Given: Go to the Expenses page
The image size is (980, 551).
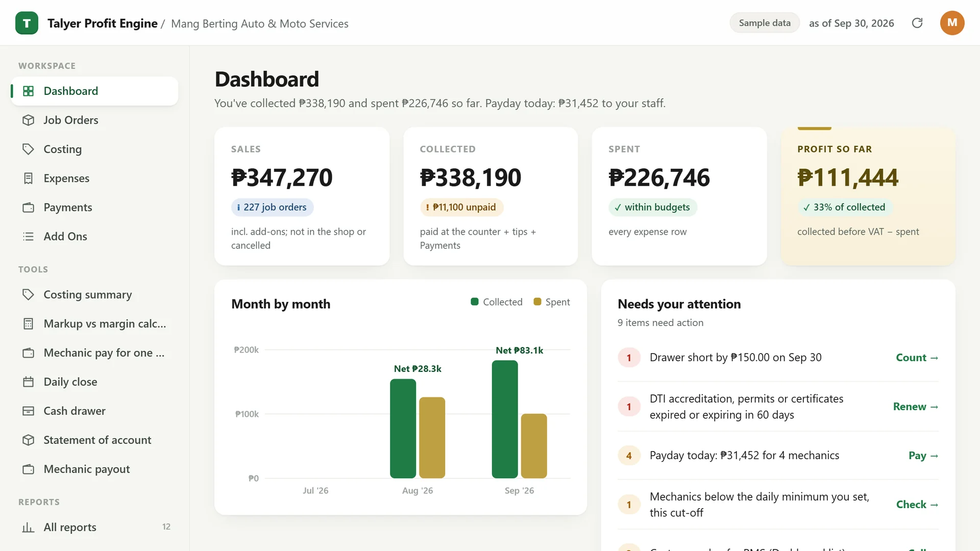Looking at the screenshot, I should (94, 178).
